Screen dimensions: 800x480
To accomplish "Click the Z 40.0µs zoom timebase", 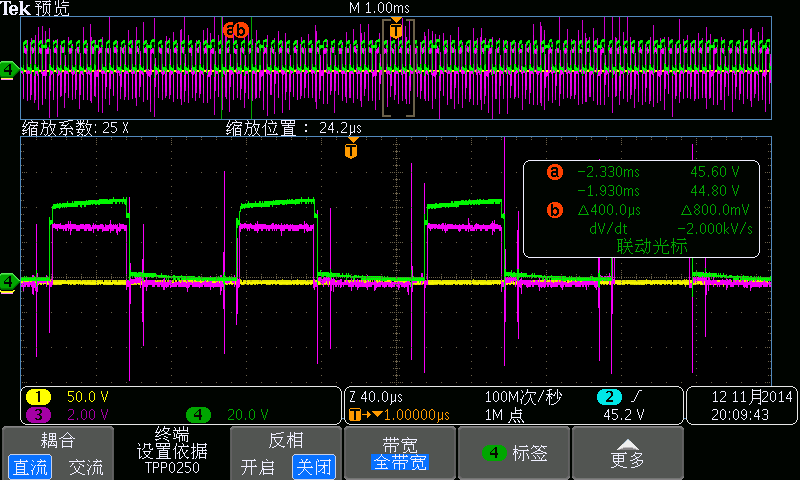I will click(376, 396).
